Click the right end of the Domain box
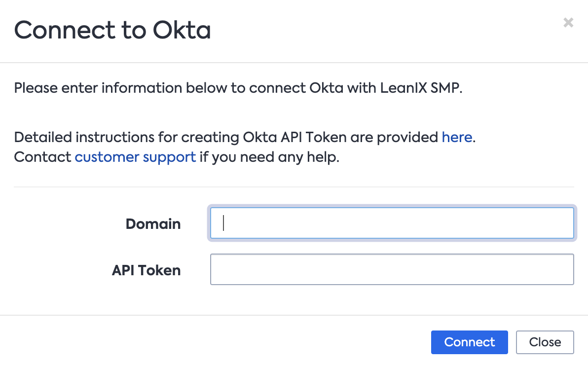 [562, 223]
